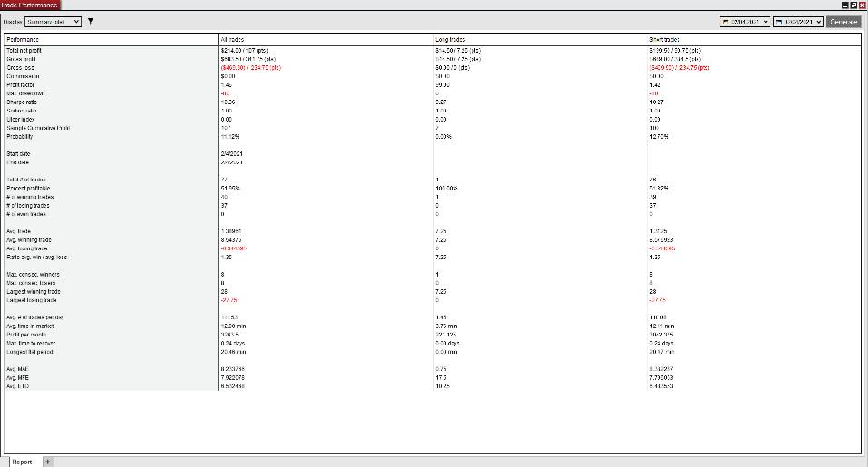Open the Display Summary (pts) dropdown
Image resolution: width=868 pixels, height=467 pixels.
(53, 22)
